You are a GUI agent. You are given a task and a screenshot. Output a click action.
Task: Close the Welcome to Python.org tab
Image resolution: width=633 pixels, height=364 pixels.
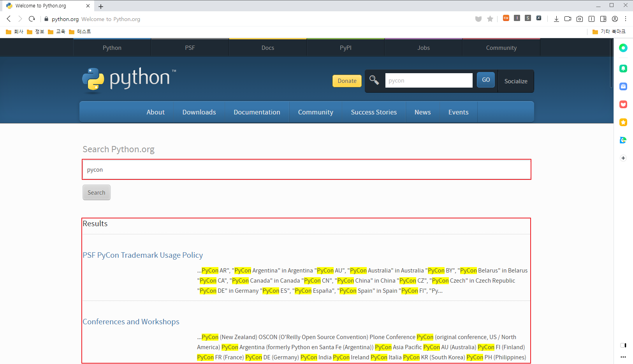pos(88,6)
